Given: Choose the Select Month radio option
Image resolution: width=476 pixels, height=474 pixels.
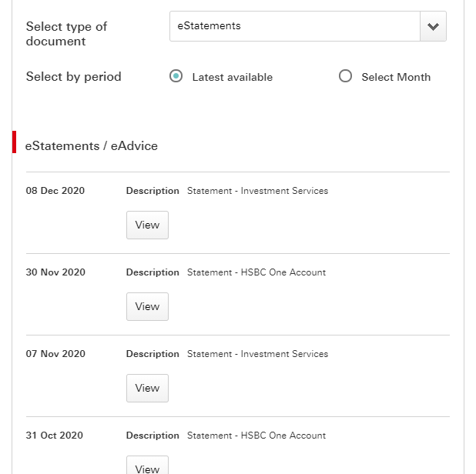Looking at the screenshot, I should click(346, 76).
